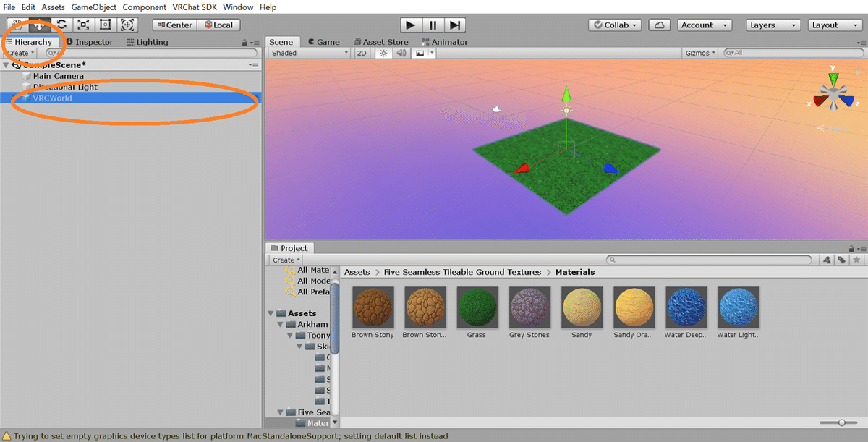The height and width of the screenshot is (442, 868).
Task: Open the Window menu
Action: [238, 7]
